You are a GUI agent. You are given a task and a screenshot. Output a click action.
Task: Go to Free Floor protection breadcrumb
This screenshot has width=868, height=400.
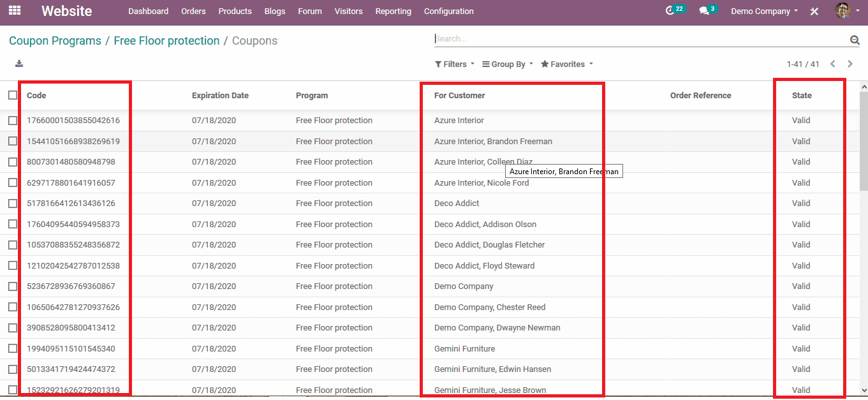tap(166, 41)
